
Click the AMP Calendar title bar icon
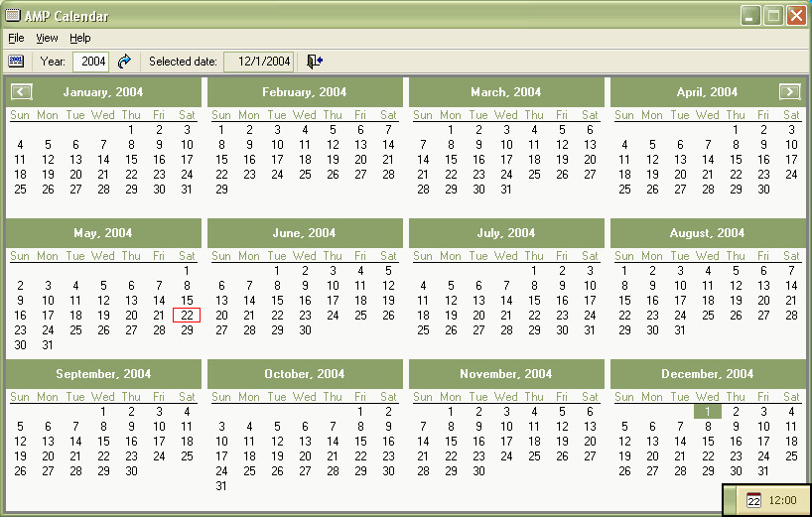pos(13,15)
